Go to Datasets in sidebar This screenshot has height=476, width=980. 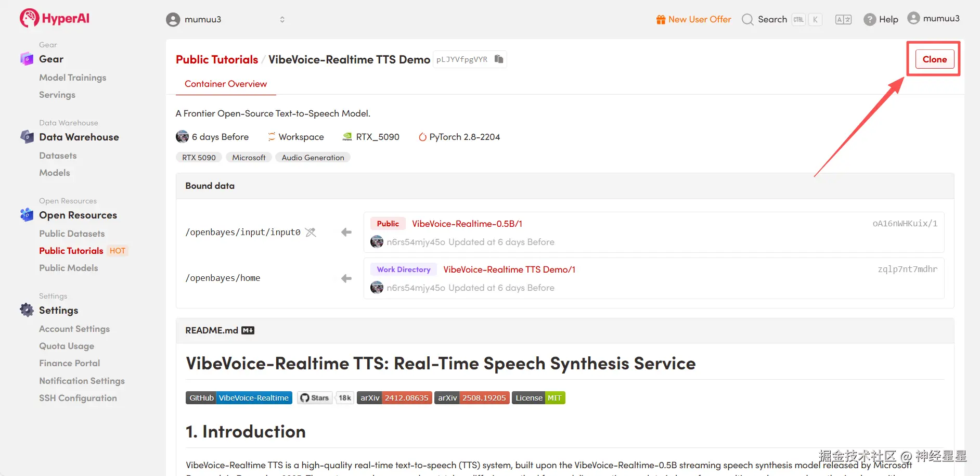(58, 156)
